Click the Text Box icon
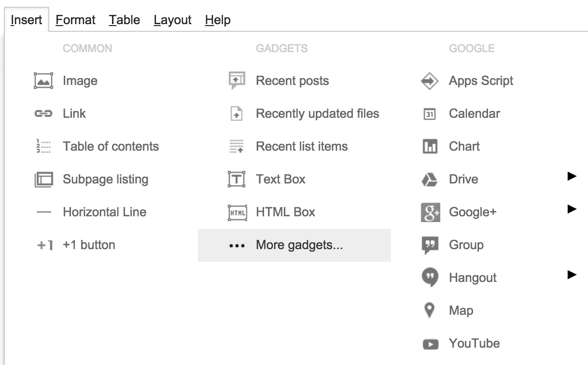This screenshot has width=588, height=365. tap(237, 180)
